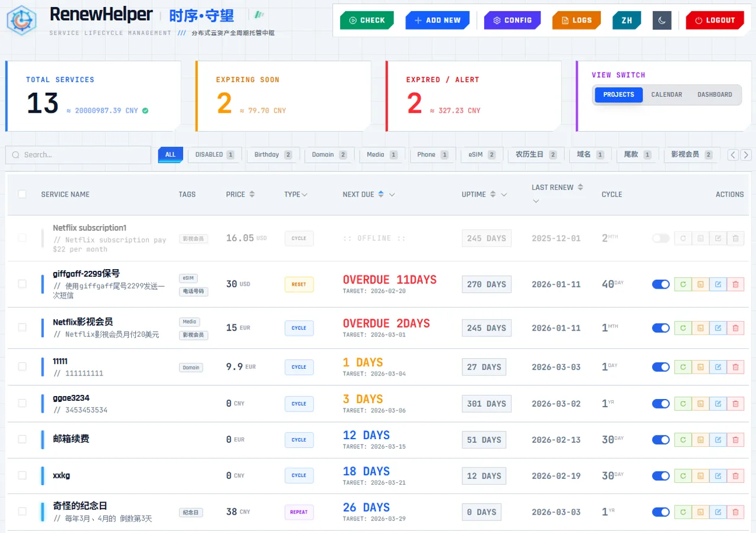Click the LOGOUT button
The width and height of the screenshot is (756, 533).
pos(715,20)
